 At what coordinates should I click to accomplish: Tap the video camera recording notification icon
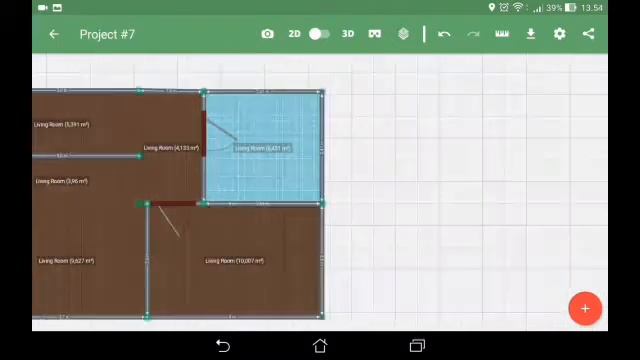(43, 7)
